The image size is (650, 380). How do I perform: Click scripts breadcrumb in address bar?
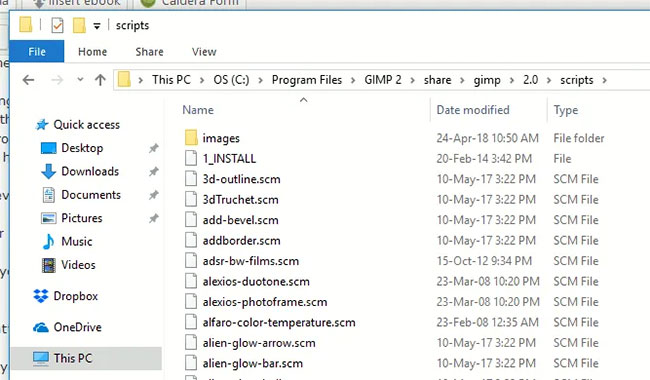577,80
